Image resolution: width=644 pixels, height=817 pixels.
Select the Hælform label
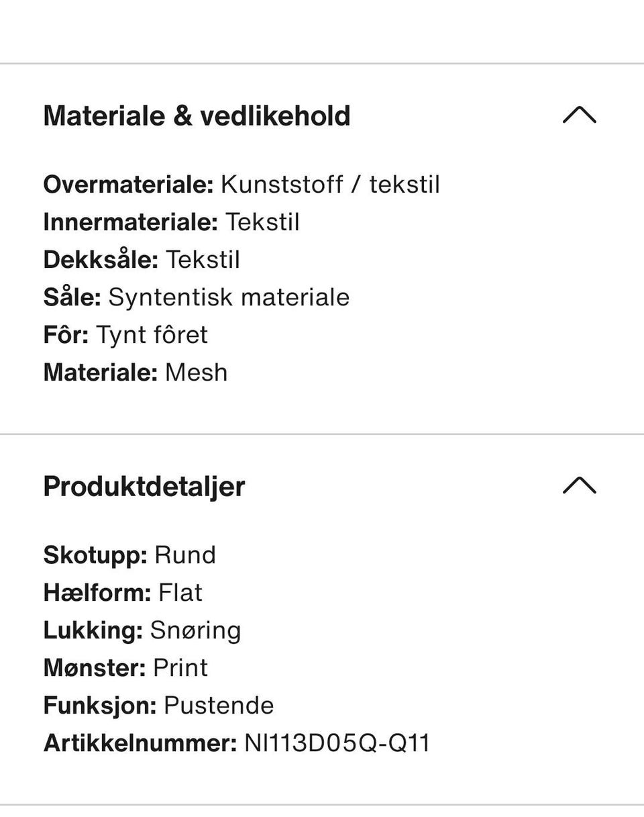click(x=97, y=593)
